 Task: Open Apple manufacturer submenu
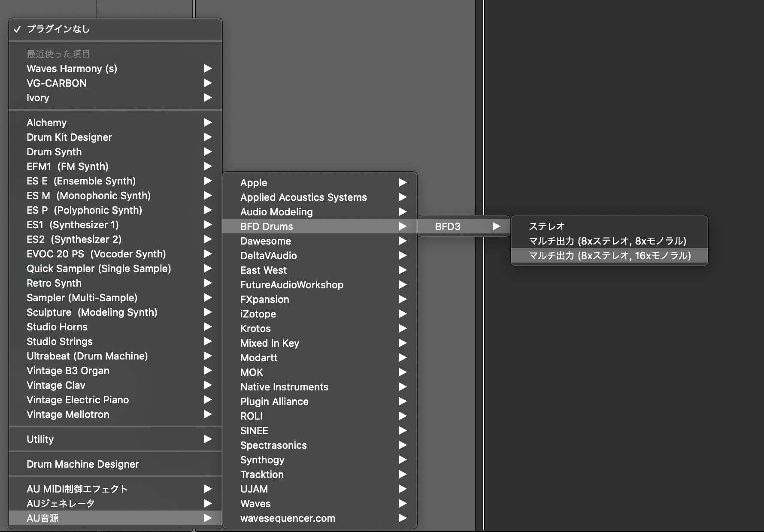point(320,183)
